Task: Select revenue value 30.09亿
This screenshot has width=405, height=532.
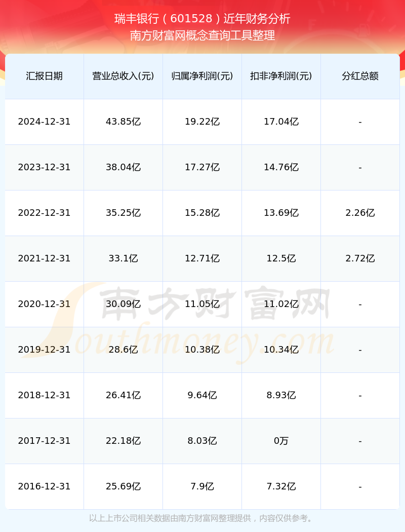Action: (x=124, y=304)
